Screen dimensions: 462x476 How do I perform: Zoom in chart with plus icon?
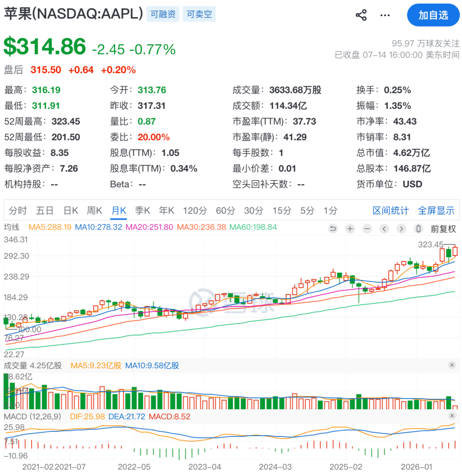click(x=350, y=228)
